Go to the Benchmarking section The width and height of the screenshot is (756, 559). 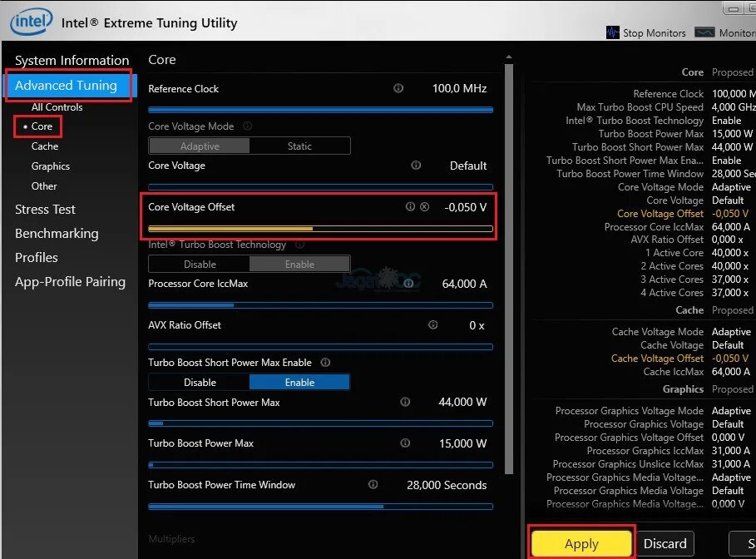coord(57,234)
